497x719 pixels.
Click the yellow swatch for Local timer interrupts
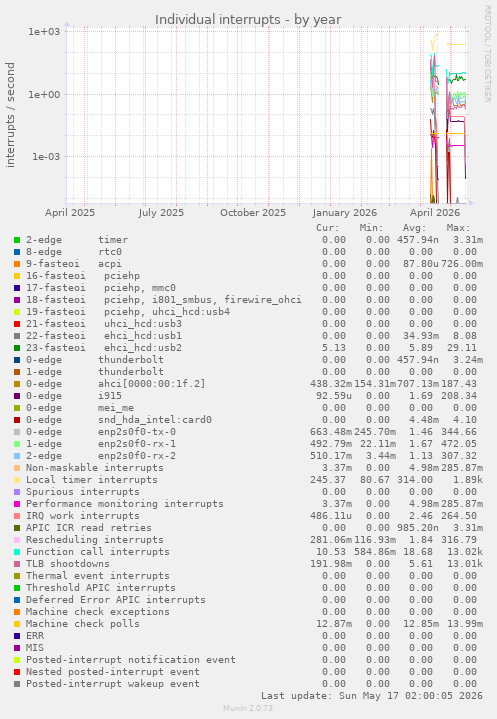point(17,480)
